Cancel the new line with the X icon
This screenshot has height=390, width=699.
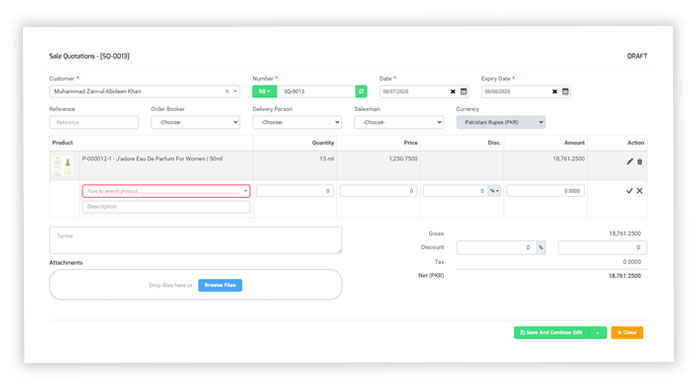click(x=639, y=191)
